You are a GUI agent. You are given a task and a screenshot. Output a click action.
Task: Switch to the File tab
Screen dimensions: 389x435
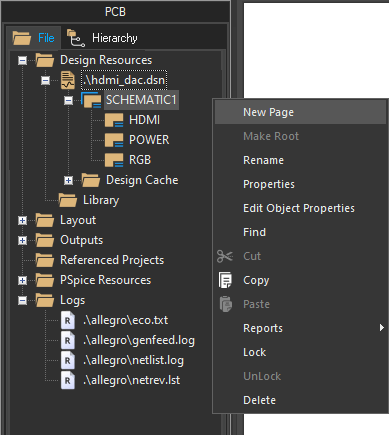point(33,38)
